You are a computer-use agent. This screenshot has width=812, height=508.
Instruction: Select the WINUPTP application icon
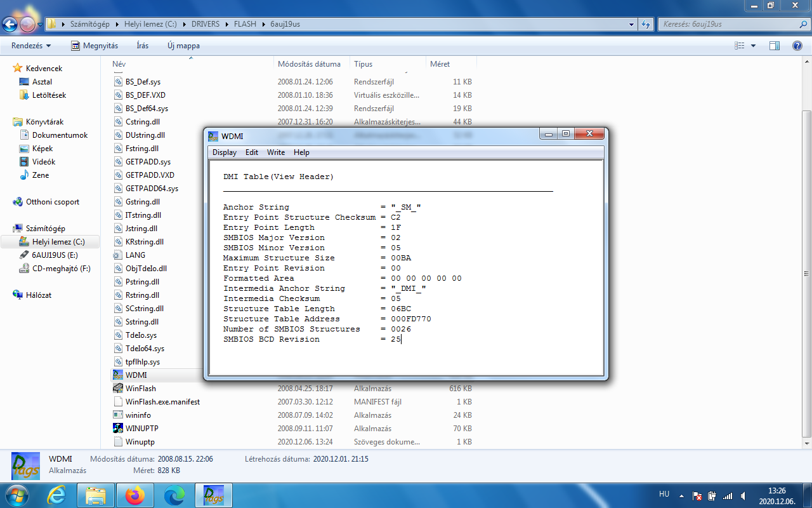[118, 429]
